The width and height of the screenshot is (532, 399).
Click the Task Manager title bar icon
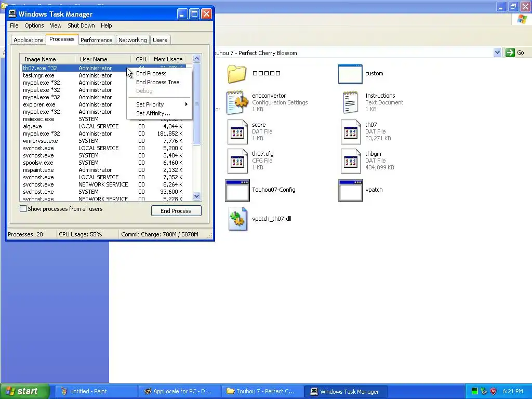12,14
